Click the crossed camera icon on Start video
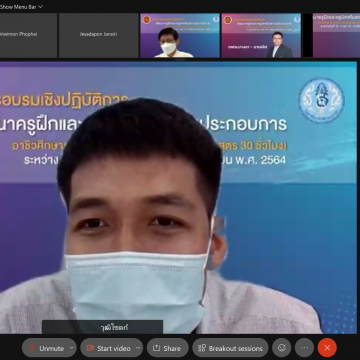The width and height of the screenshot is (360, 360). click(90, 348)
